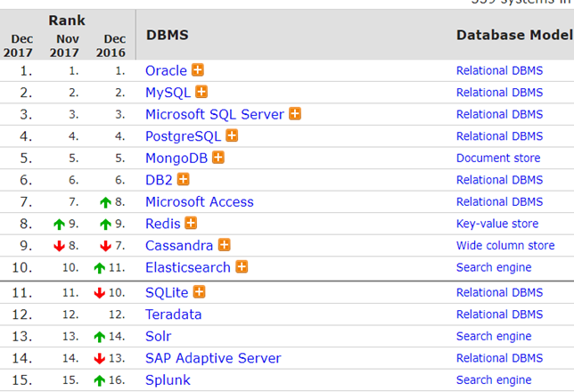574x392 pixels.
Task: Click Dec 2016 rank 13. in SAP Adaptive row
Action: pyautogui.click(x=117, y=358)
